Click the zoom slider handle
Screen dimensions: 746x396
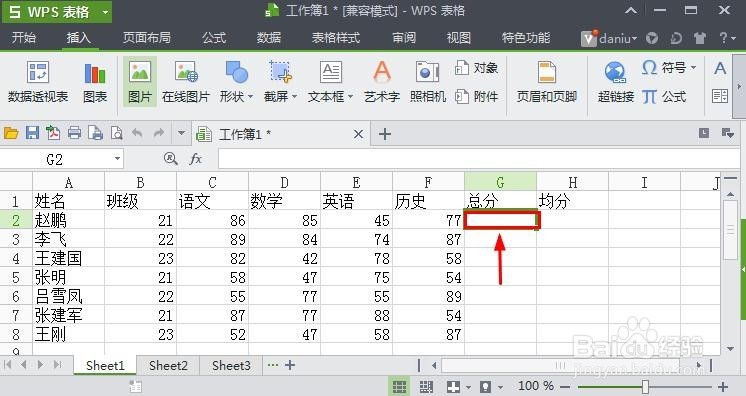tap(645, 386)
